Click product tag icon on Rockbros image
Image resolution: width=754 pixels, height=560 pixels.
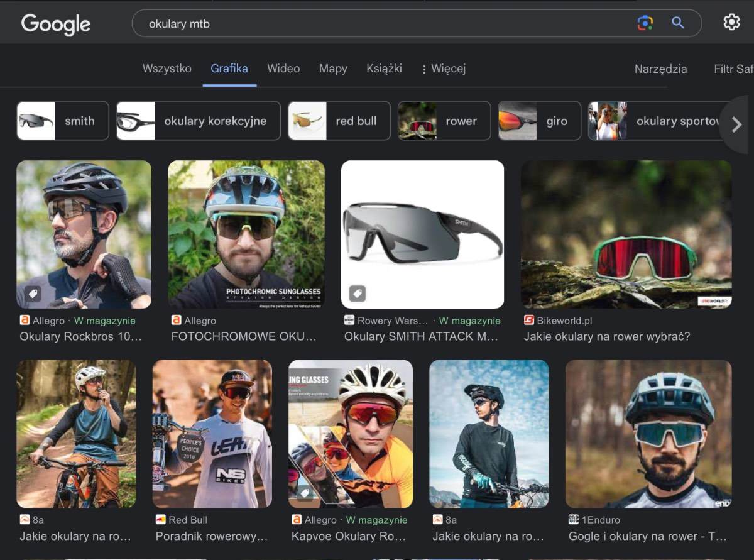coord(32,294)
